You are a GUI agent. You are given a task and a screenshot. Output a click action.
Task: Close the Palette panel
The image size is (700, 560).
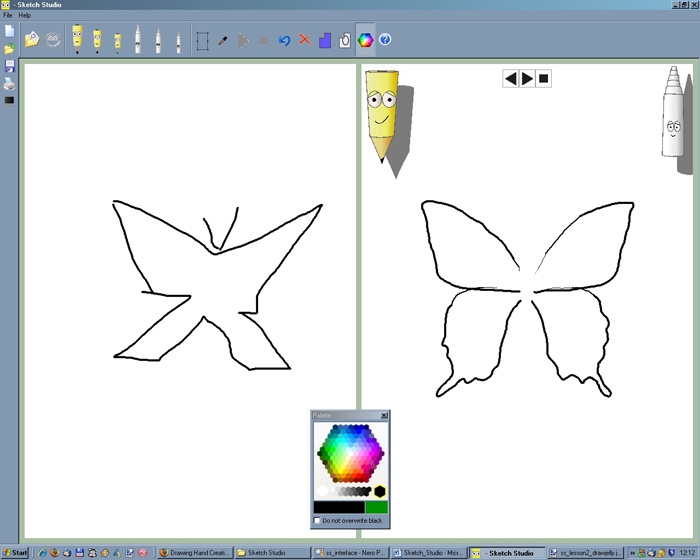coord(384,415)
